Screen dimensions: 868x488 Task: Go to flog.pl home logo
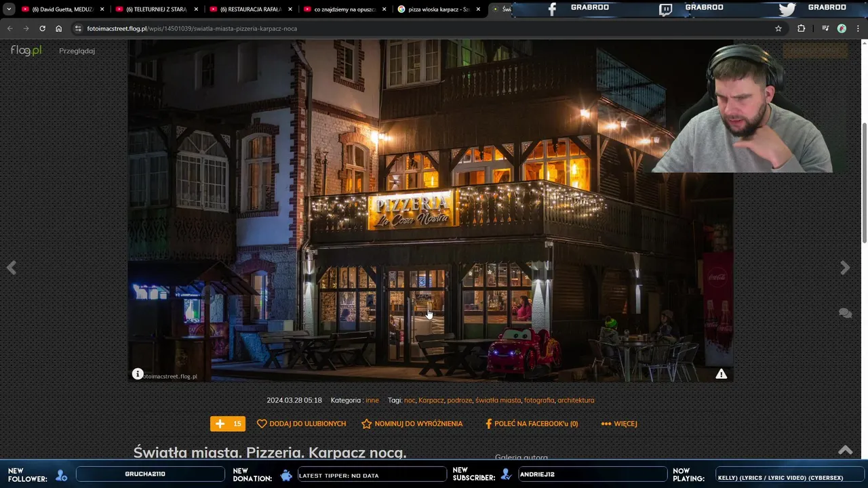[26, 51]
